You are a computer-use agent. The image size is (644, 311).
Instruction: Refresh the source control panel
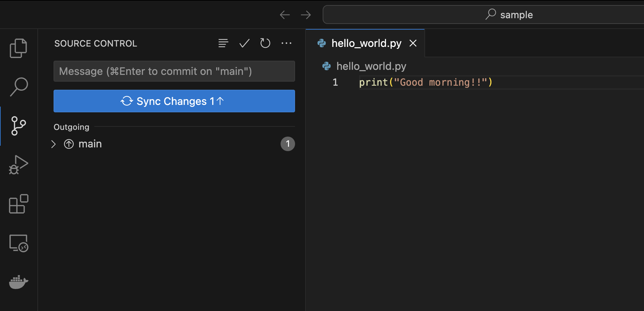click(265, 43)
